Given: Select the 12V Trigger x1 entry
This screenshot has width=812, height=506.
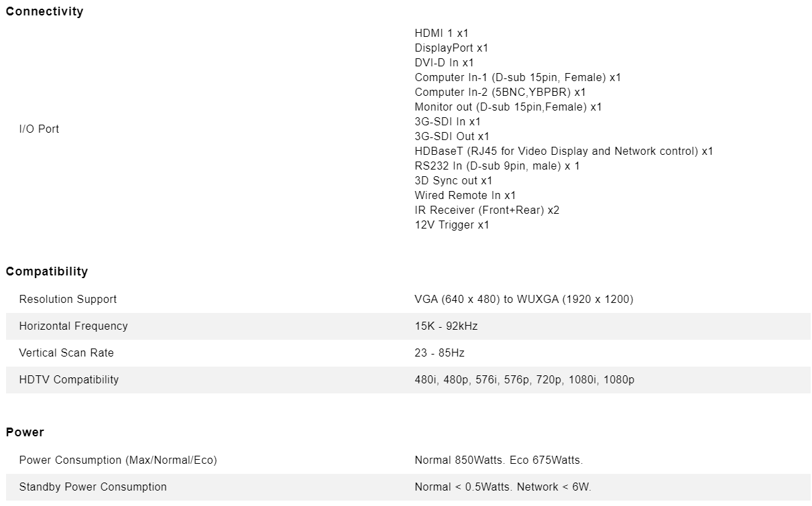Looking at the screenshot, I should click(452, 225).
